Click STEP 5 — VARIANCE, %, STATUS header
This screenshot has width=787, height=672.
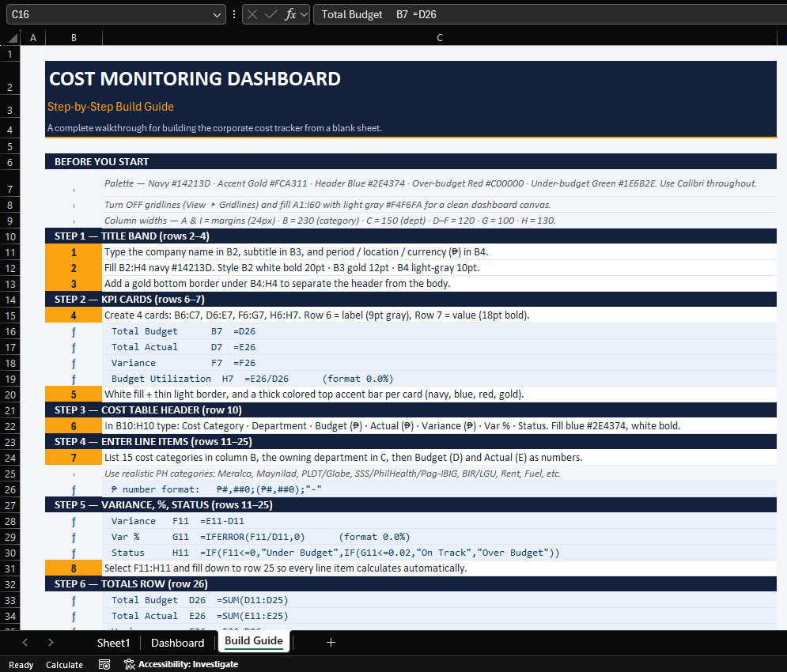pos(411,505)
